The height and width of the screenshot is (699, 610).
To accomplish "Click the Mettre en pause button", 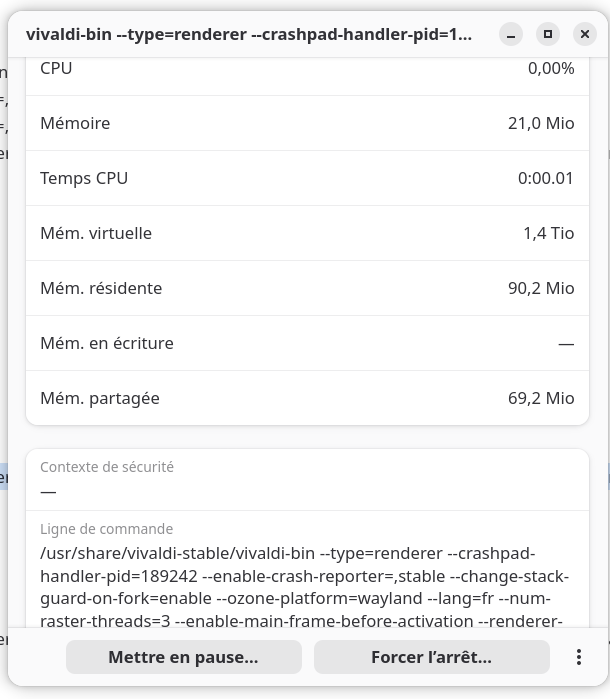I will [183, 657].
